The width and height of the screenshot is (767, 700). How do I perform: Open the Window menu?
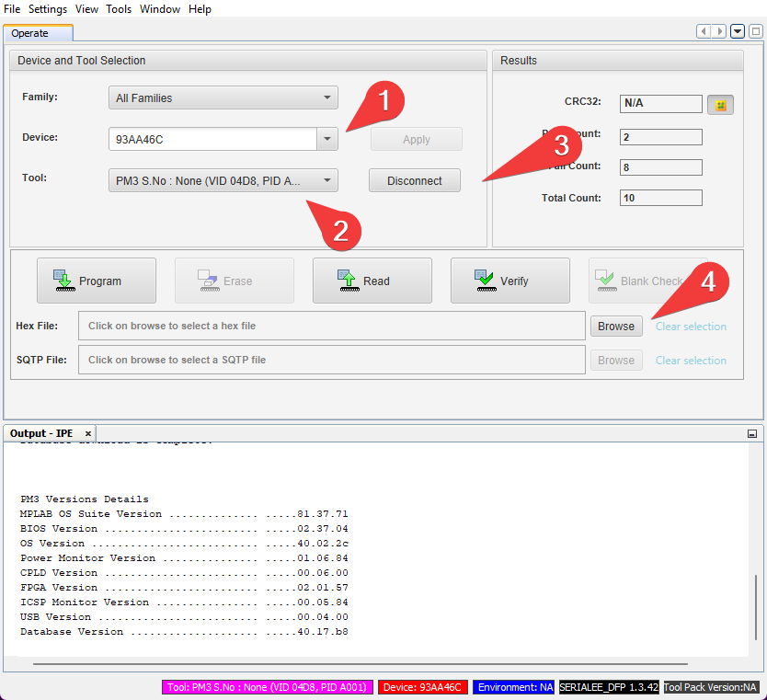click(160, 9)
